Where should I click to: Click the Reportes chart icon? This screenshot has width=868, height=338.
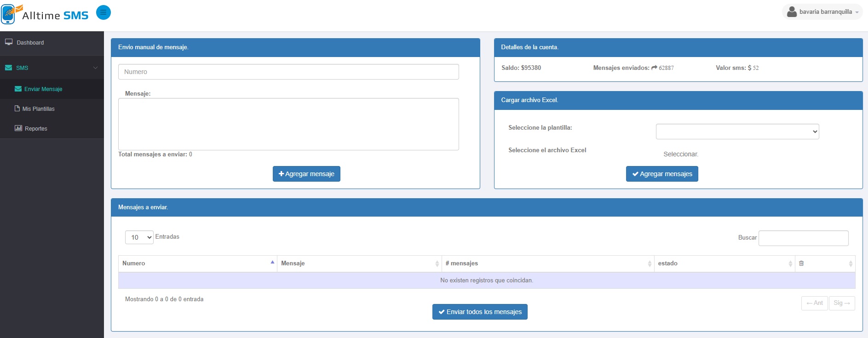pyautogui.click(x=18, y=128)
